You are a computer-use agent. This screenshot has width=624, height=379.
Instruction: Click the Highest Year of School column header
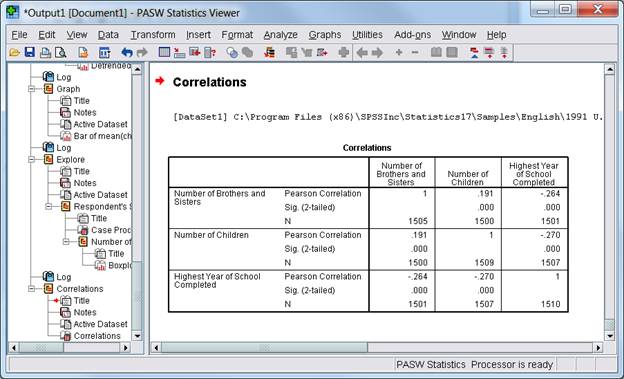click(x=534, y=174)
